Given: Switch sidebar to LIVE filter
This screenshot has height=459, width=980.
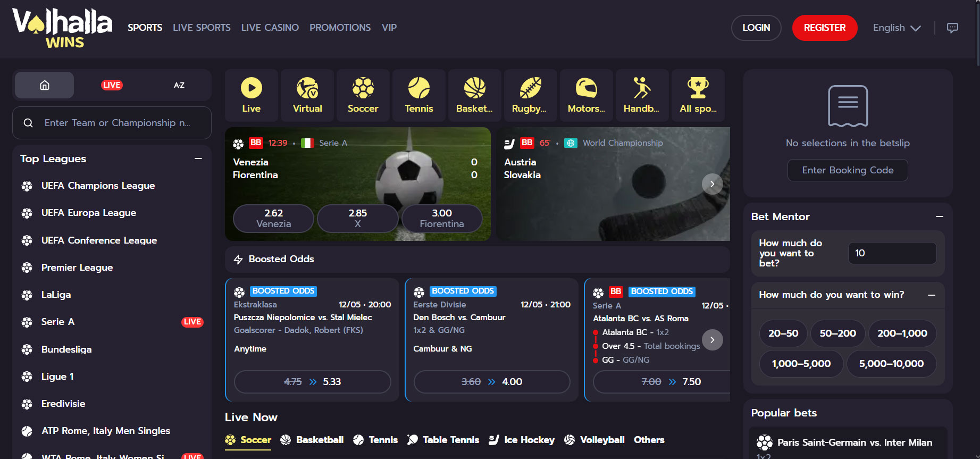Looking at the screenshot, I should coord(112,85).
